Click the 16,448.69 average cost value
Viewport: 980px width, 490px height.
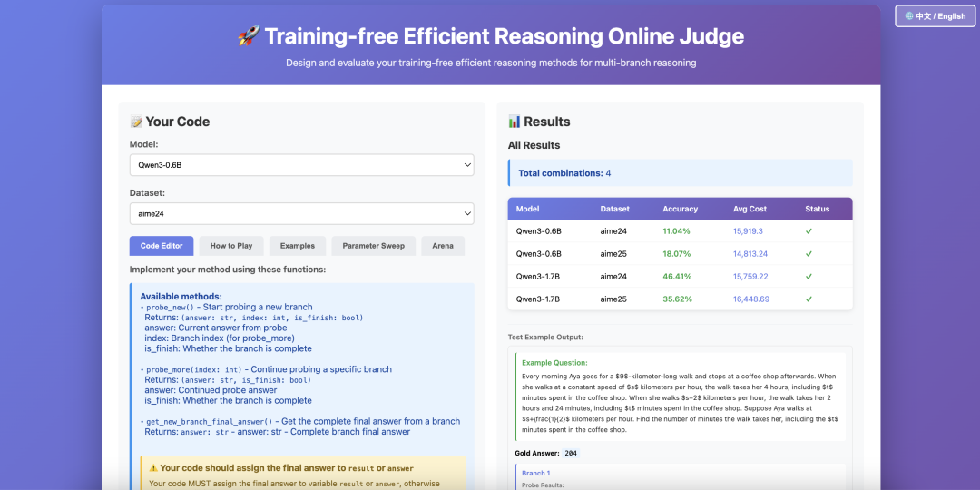click(751, 299)
